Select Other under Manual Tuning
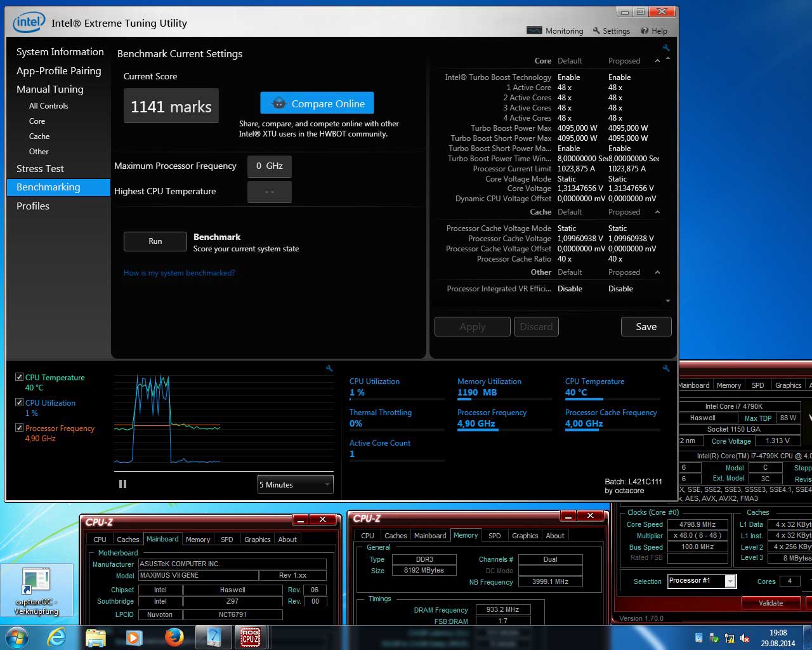Image resolution: width=812 pixels, height=650 pixels. click(39, 152)
